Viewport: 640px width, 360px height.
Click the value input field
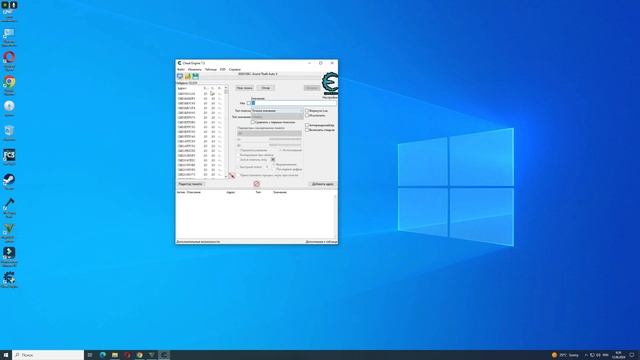click(294, 103)
